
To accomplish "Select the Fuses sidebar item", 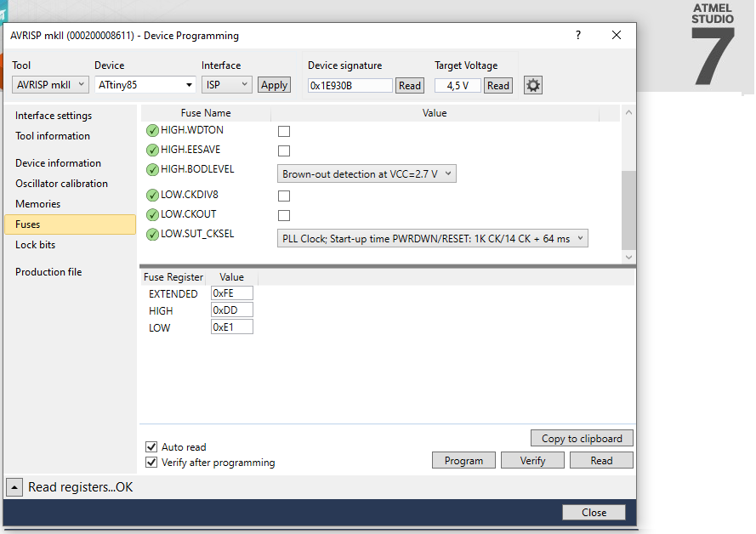I will tap(71, 224).
